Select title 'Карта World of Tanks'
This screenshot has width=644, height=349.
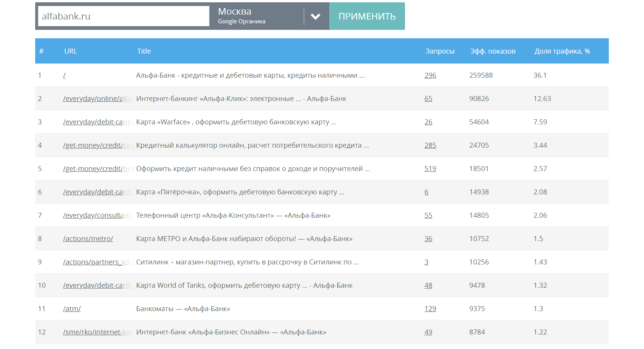tap(244, 285)
